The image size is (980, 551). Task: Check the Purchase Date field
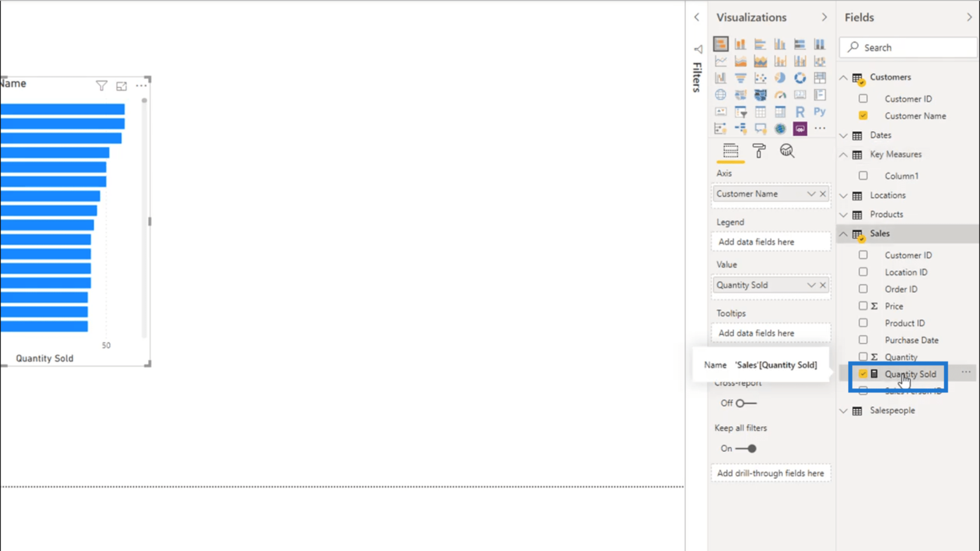tap(863, 339)
